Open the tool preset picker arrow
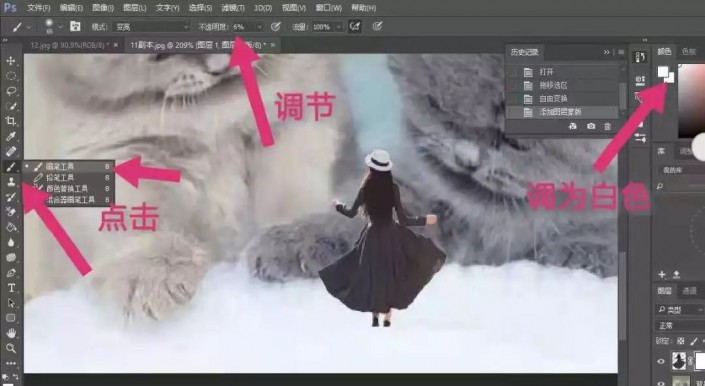Viewport: 705px width, 386px height. [29, 27]
